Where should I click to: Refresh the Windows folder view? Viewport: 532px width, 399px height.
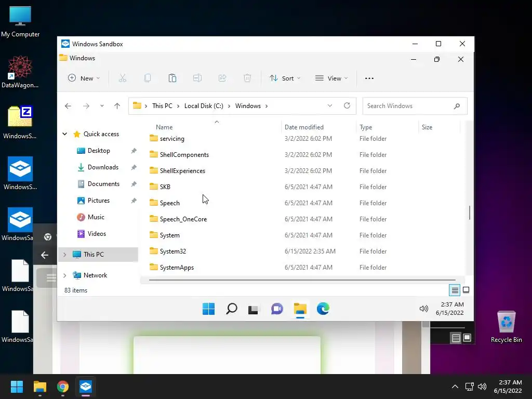point(347,105)
